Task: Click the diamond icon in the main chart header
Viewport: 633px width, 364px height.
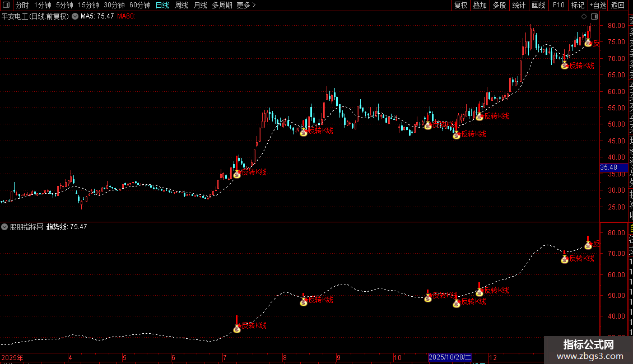Action: tap(584, 17)
